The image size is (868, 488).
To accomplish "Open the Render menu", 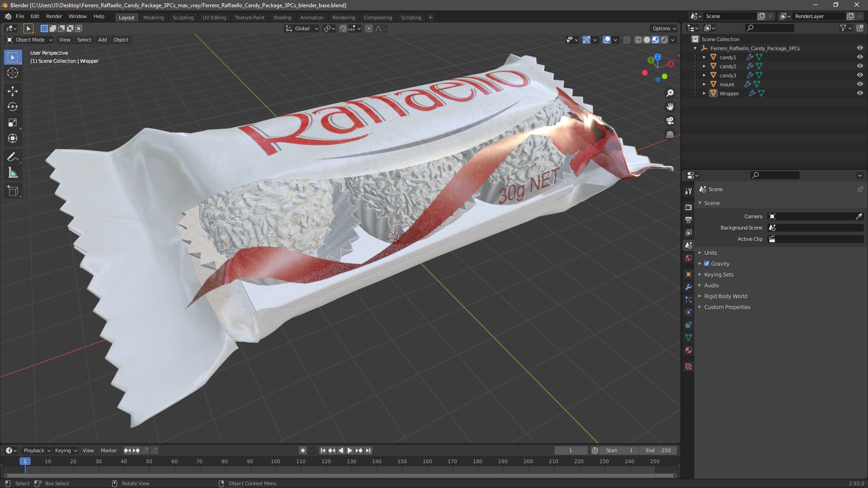I will (54, 16).
